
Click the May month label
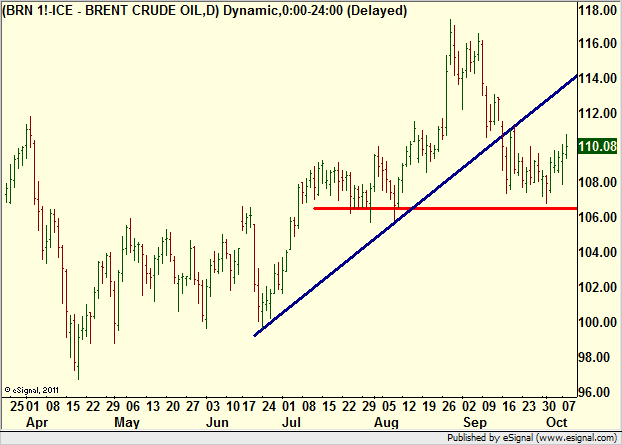click(127, 422)
